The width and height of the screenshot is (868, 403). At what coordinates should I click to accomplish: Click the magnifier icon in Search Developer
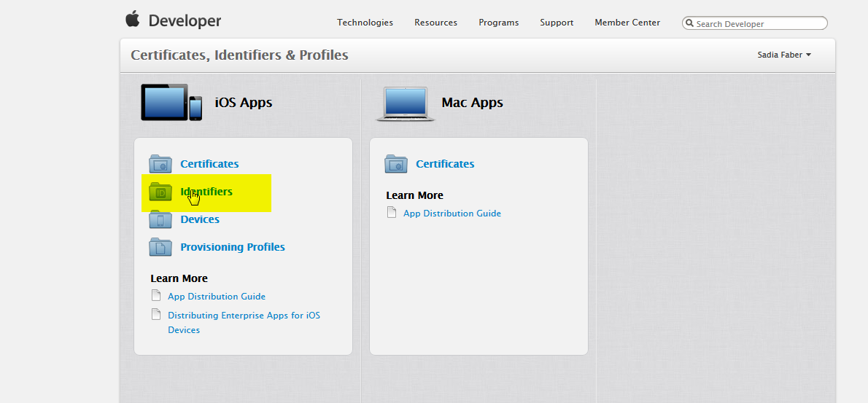point(690,23)
